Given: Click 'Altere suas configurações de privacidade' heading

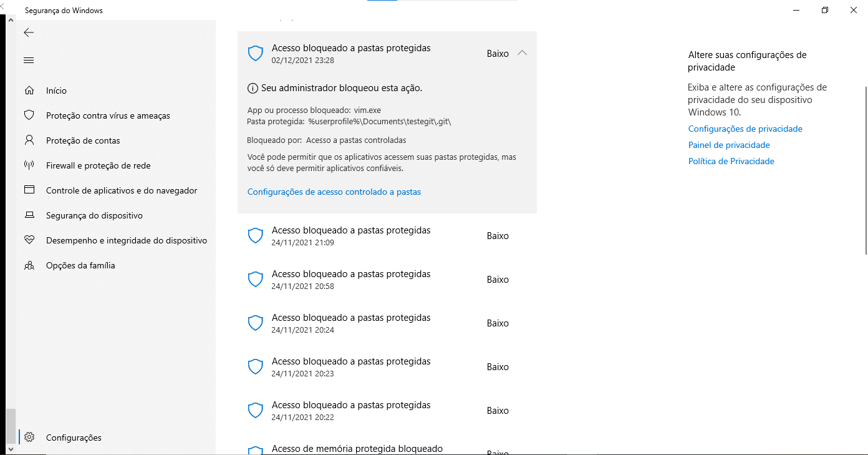Looking at the screenshot, I should point(747,61).
